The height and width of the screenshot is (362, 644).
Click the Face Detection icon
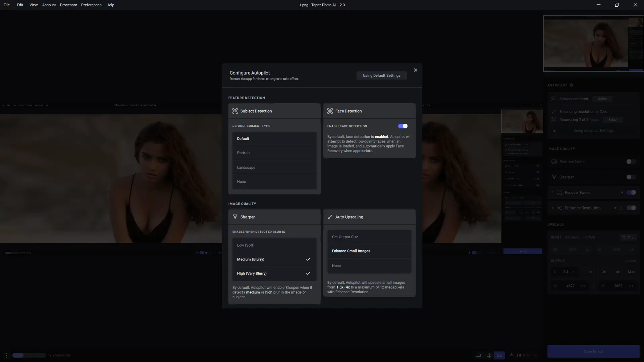pyautogui.click(x=330, y=111)
